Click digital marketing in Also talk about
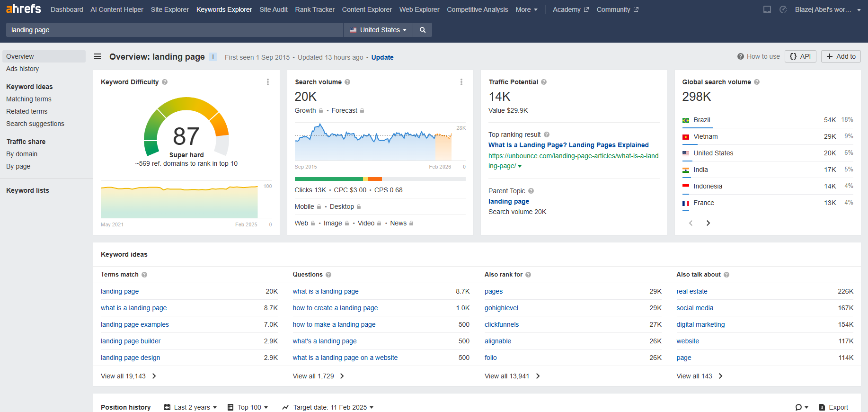 pos(700,324)
